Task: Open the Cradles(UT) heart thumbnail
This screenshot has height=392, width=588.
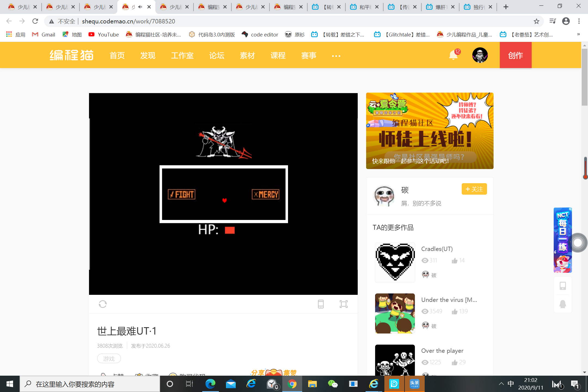Action: [x=395, y=262]
